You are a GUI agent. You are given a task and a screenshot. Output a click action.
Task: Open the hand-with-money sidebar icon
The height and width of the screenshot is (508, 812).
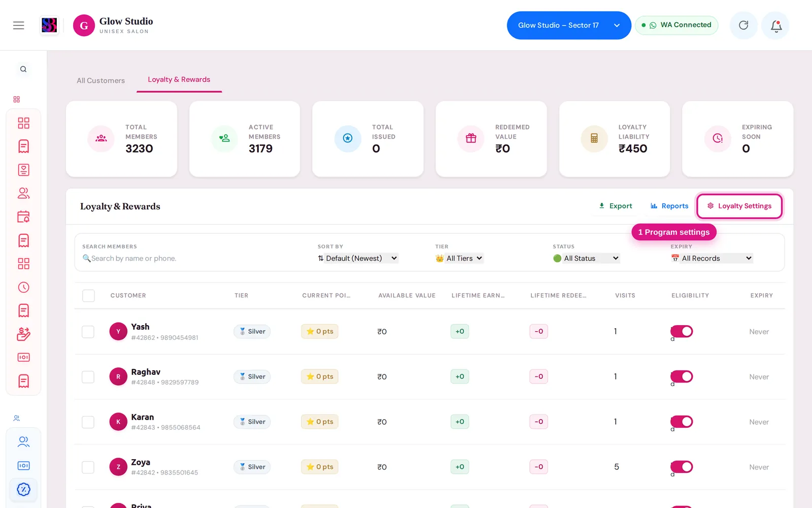click(23, 334)
